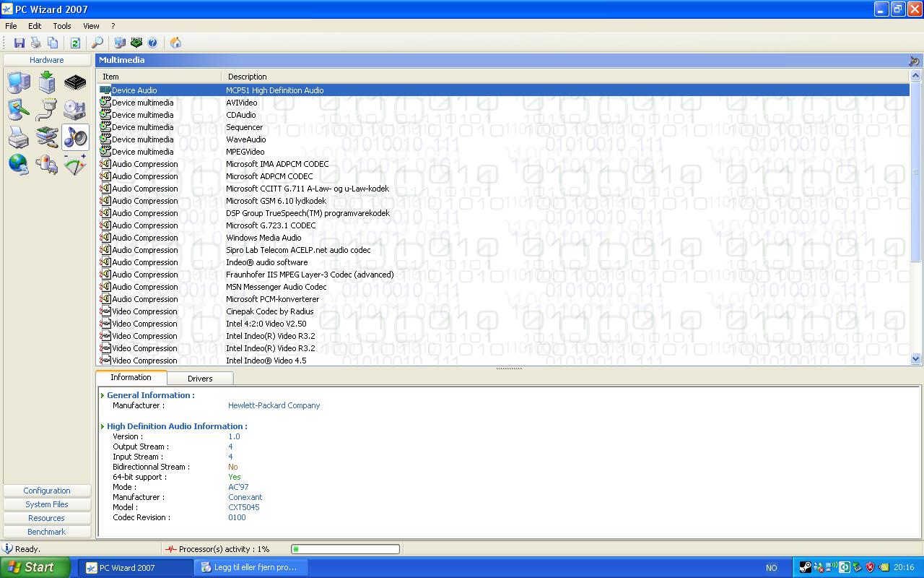The width and height of the screenshot is (924, 578).
Task: Open the System Files panel
Action: point(47,504)
